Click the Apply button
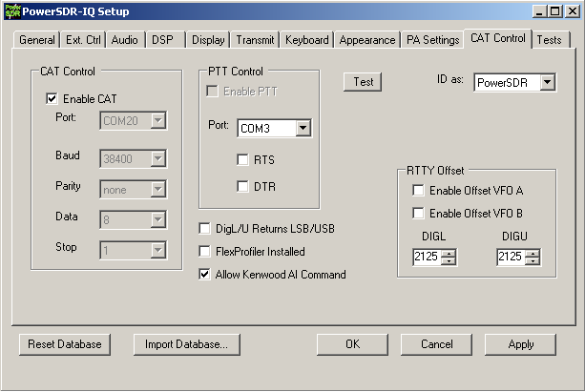This screenshot has height=392, width=585. point(520,344)
